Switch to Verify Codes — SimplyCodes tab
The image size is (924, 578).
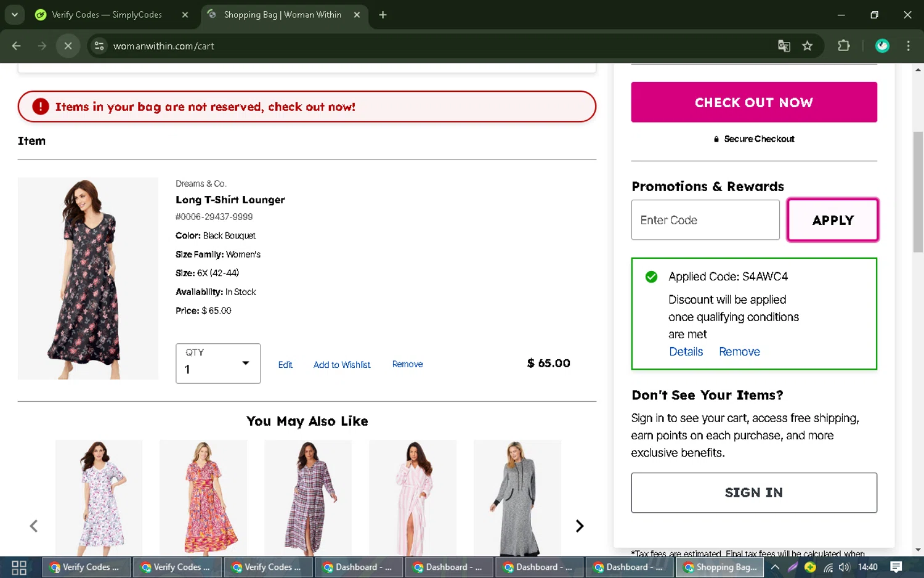(x=107, y=15)
